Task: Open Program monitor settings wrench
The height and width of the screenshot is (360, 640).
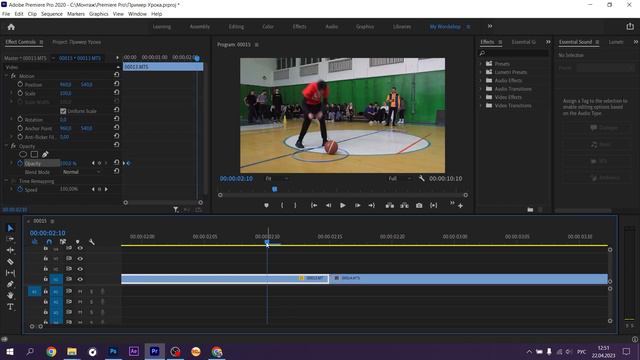Action: 422,178
